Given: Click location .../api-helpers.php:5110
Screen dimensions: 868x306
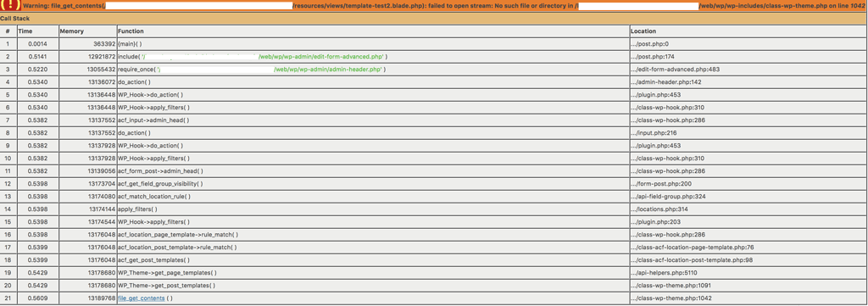Looking at the screenshot, I should (x=664, y=273).
